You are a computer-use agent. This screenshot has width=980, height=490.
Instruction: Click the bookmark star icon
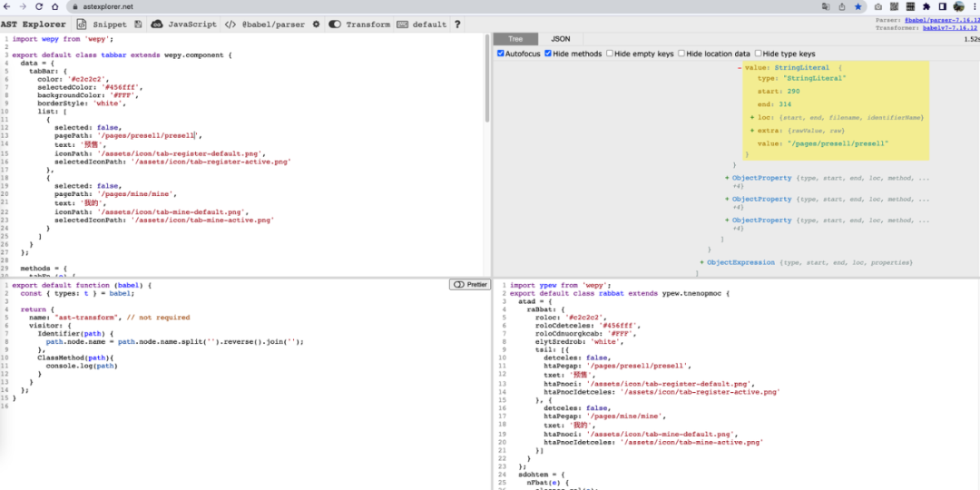pyautogui.click(x=857, y=6)
